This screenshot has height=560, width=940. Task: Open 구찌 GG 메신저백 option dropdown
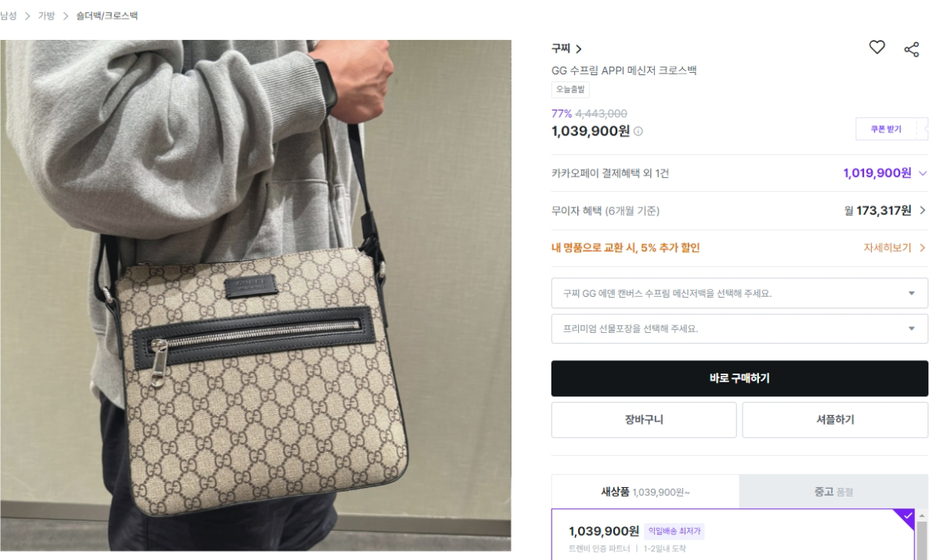(x=739, y=293)
